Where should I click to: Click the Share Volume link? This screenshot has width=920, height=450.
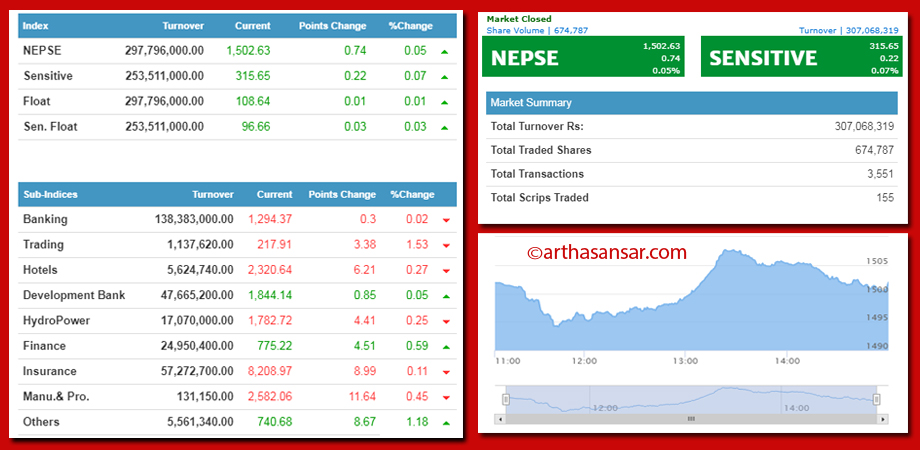coord(537,30)
